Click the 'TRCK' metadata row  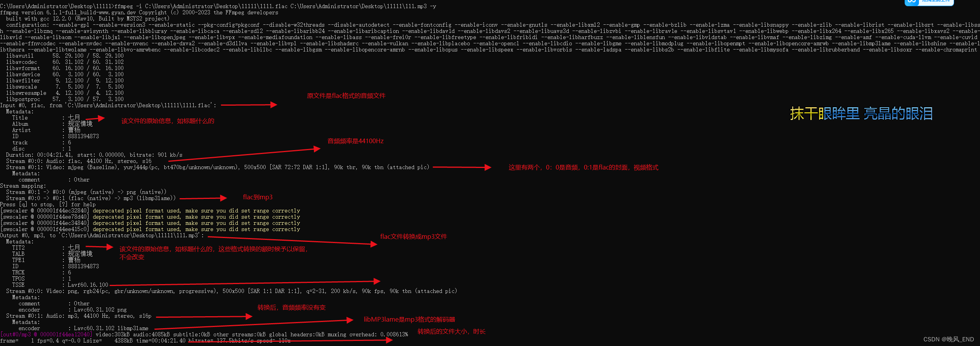(x=41, y=272)
